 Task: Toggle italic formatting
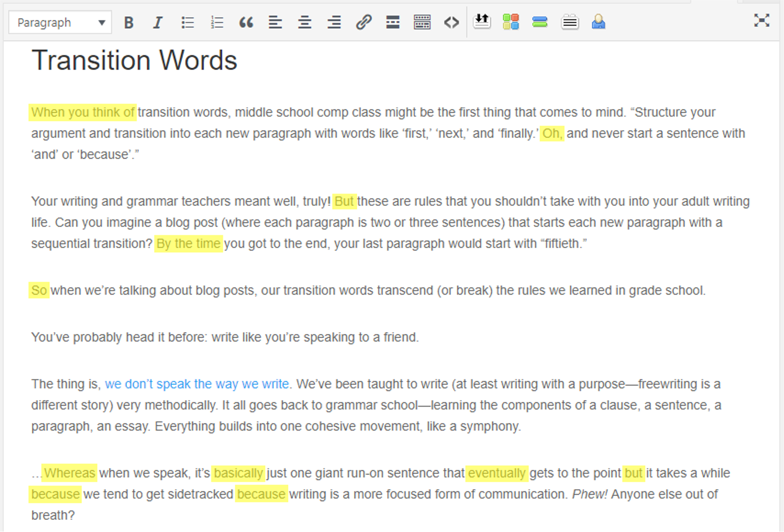pyautogui.click(x=158, y=22)
